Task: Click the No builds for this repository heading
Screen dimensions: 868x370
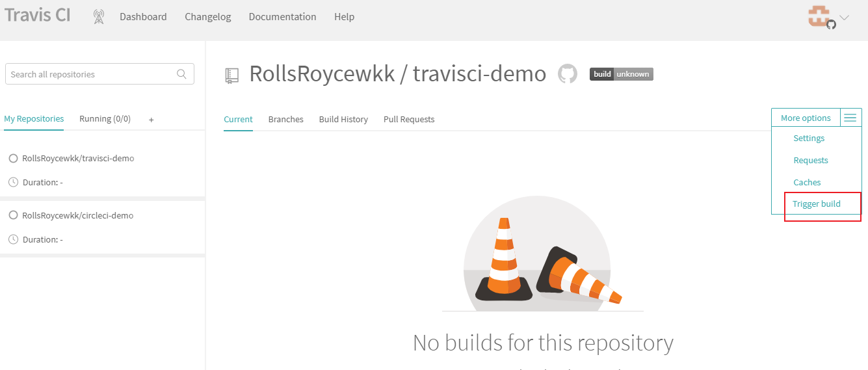Action: (543, 343)
